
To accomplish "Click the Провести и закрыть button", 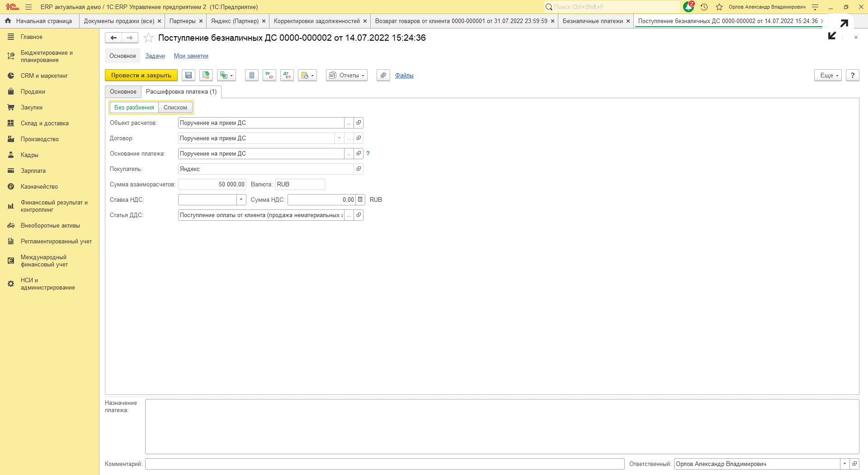I will 141,76.
